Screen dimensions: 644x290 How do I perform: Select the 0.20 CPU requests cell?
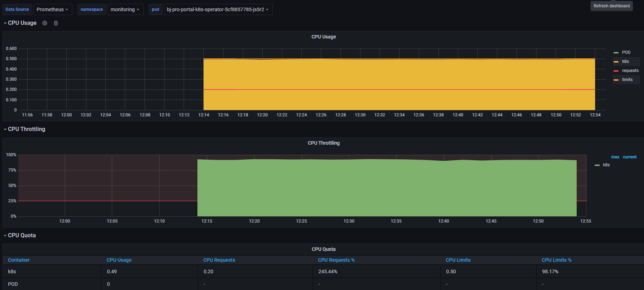click(x=255, y=271)
